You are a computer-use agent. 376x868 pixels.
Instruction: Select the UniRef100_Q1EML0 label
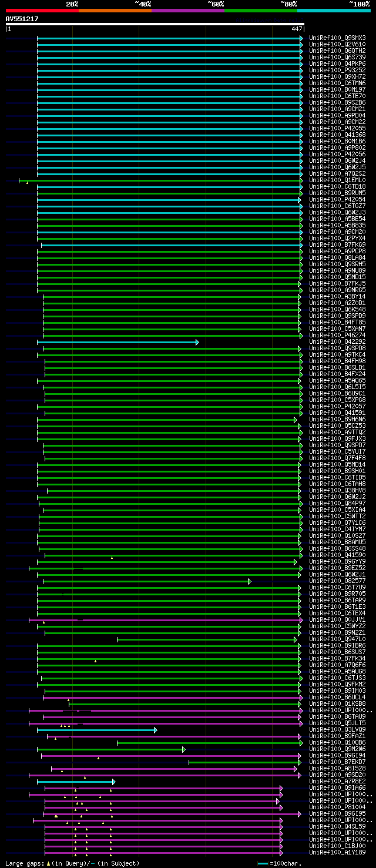337,180
